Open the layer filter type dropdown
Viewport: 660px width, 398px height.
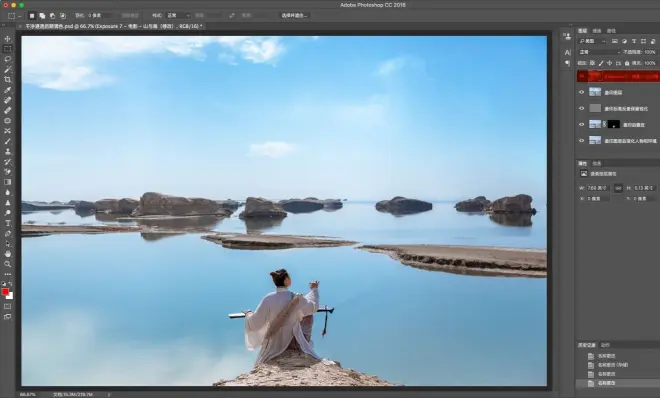point(592,41)
